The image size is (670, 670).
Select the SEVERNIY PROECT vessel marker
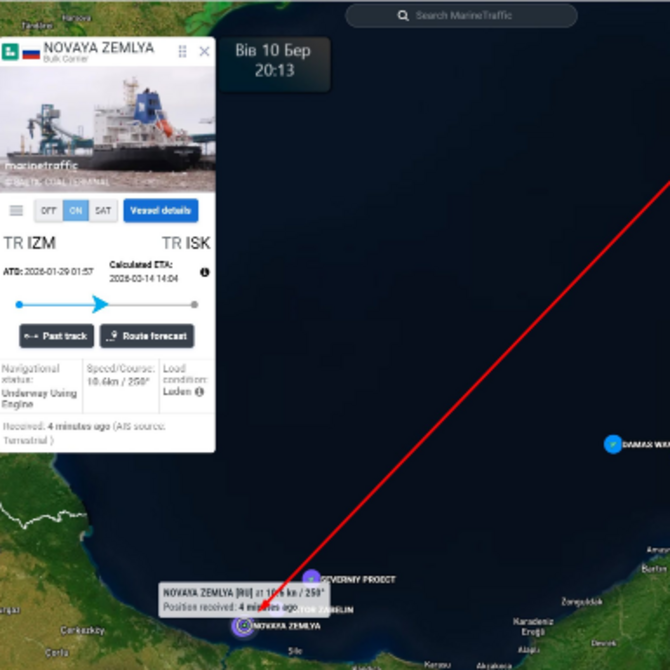pyautogui.click(x=311, y=579)
